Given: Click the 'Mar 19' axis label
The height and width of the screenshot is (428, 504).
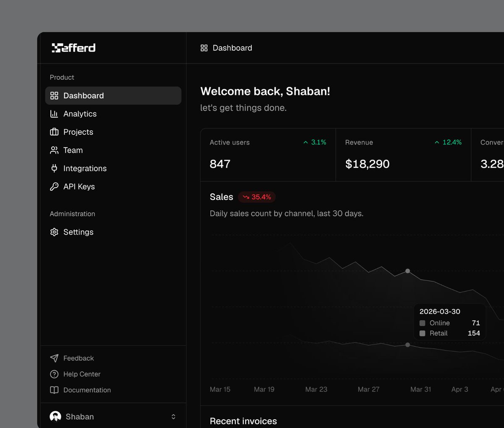Looking at the screenshot, I should (264, 389).
